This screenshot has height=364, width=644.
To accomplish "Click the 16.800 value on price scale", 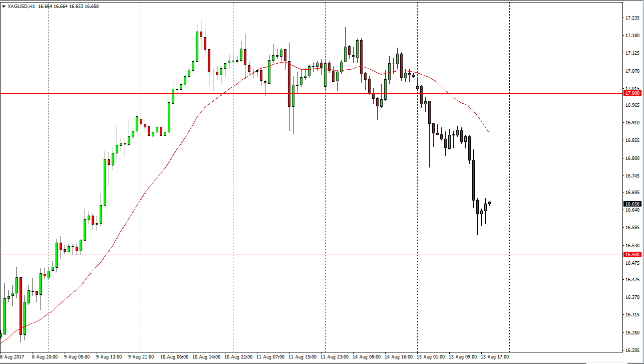I will (631, 158).
